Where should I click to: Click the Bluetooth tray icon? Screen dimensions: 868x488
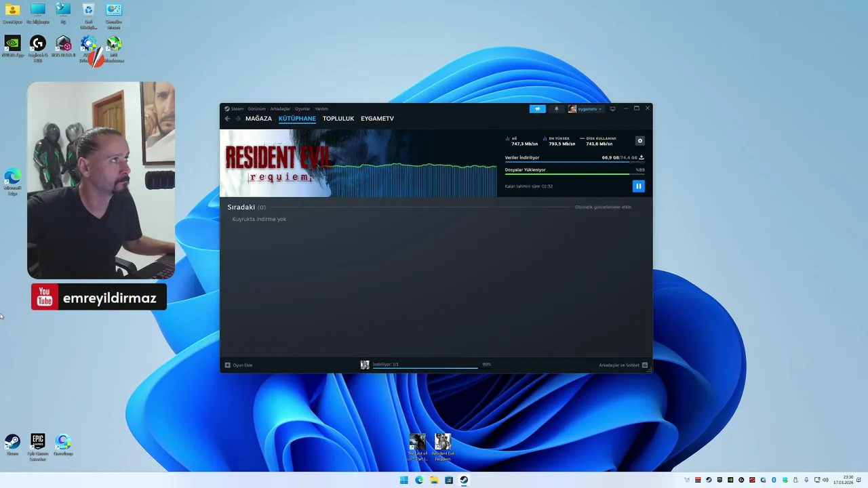tap(774, 480)
